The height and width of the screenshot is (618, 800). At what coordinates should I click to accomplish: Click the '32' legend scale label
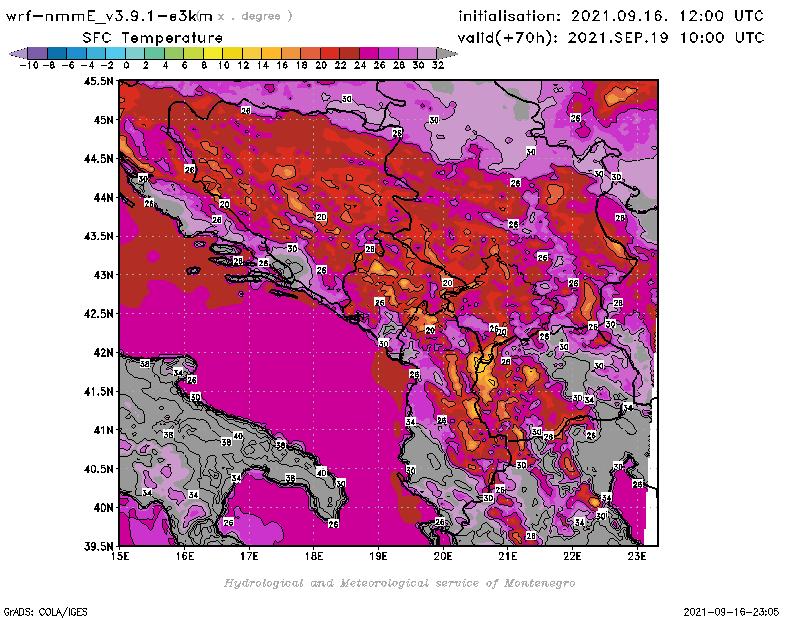click(438, 65)
